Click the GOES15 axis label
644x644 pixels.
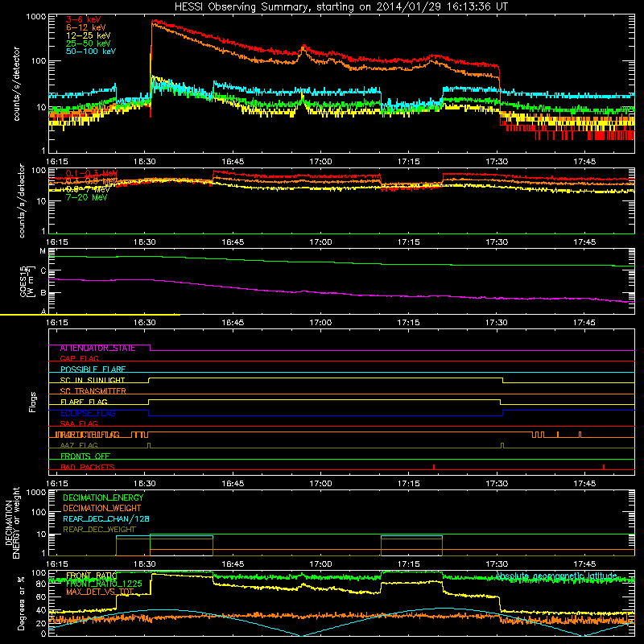pyautogui.click(x=23, y=282)
